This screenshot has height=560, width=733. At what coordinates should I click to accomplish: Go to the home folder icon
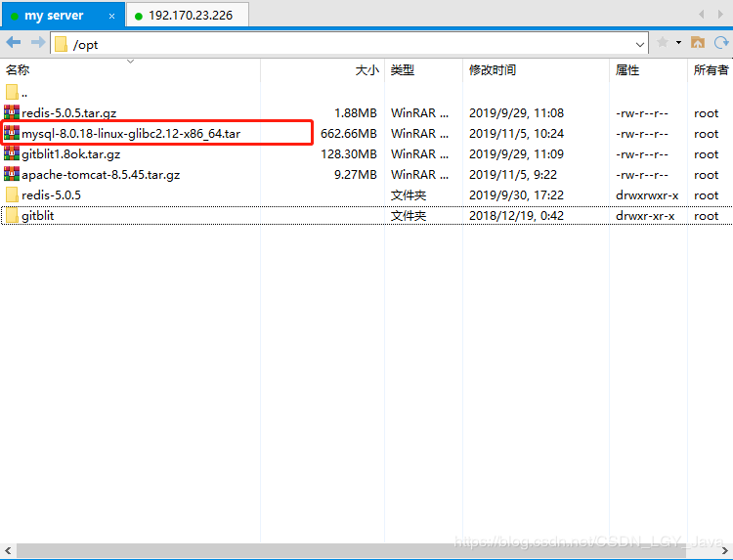[698, 43]
